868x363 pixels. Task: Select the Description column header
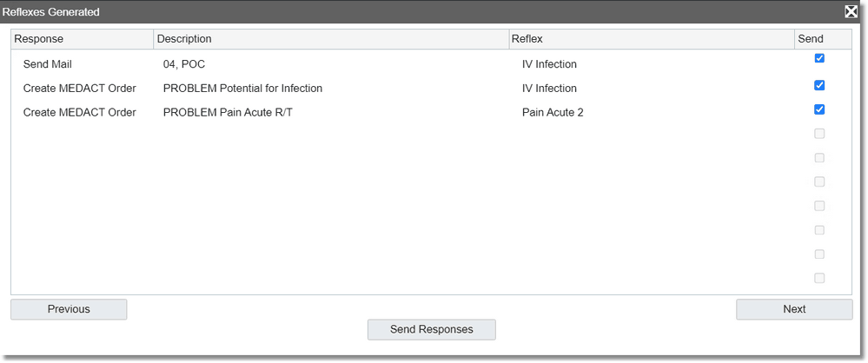pyautogui.click(x=331, y=39)
